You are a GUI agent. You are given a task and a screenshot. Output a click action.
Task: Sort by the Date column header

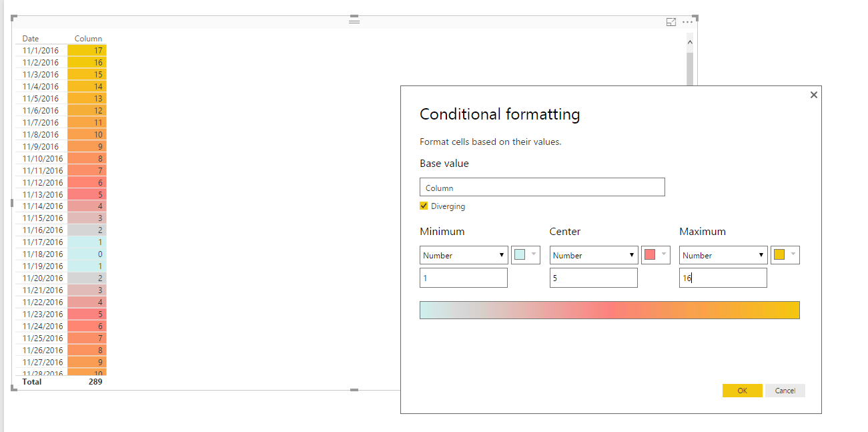[31, 39]
